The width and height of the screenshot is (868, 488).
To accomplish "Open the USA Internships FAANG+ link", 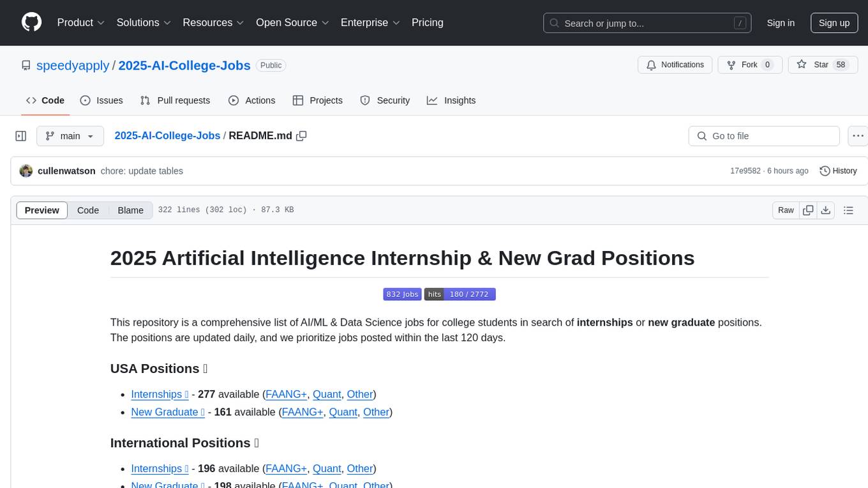I will point(286,394).
